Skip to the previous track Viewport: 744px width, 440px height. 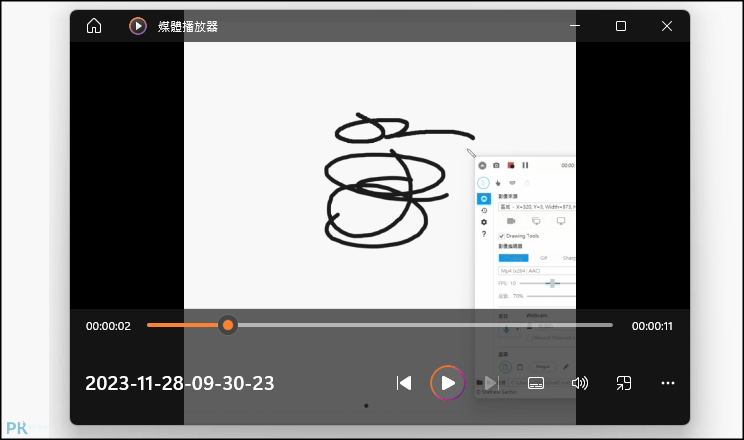point(404,383)
